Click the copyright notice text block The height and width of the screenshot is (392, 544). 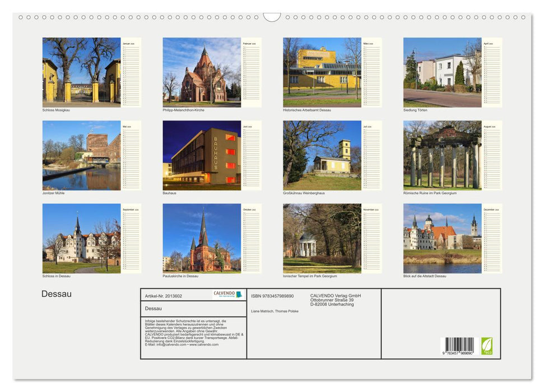pyautogui.click(x=185, y=330)
